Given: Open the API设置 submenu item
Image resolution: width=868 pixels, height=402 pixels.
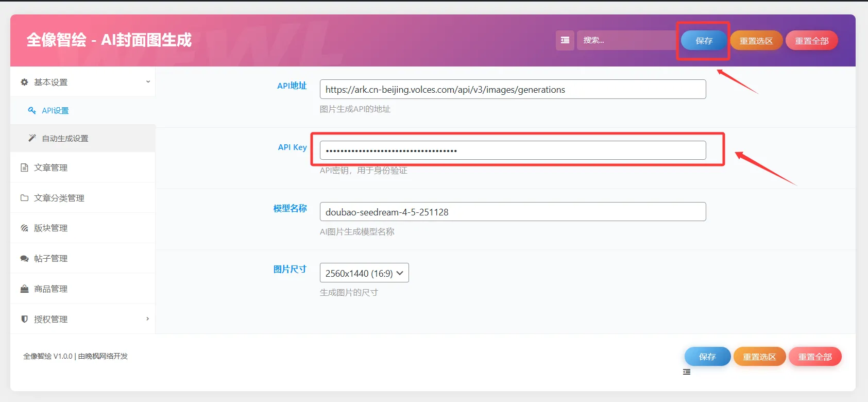Looking at the screenshot, I should point(82,110).
